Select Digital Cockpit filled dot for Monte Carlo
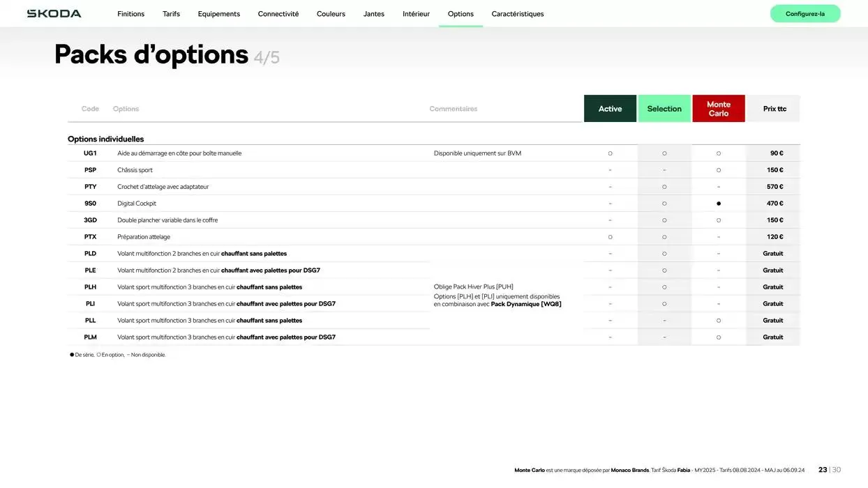 pos(719,204)
